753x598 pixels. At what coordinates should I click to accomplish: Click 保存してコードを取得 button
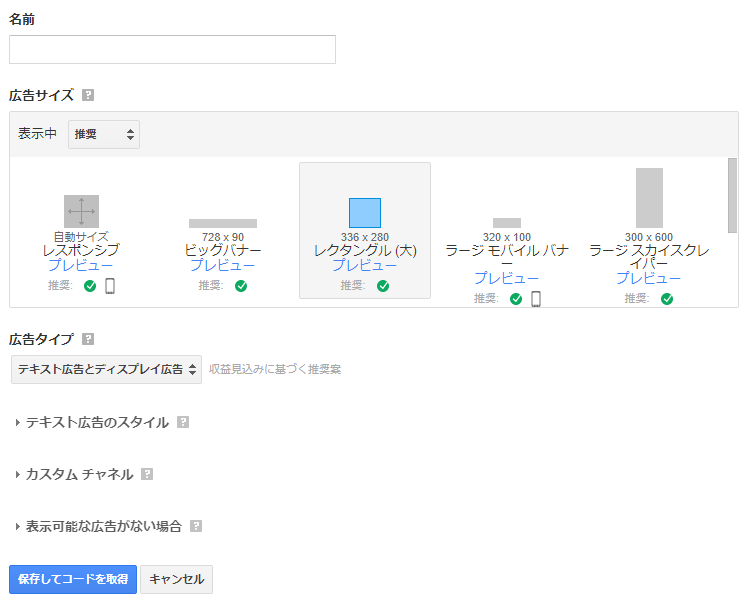point(73,579)
